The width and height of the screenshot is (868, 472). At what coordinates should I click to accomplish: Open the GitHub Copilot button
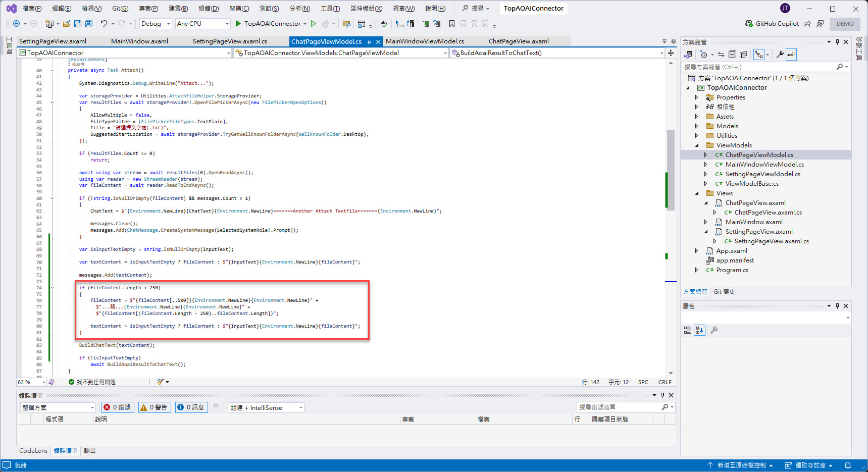tap(772, 24)
